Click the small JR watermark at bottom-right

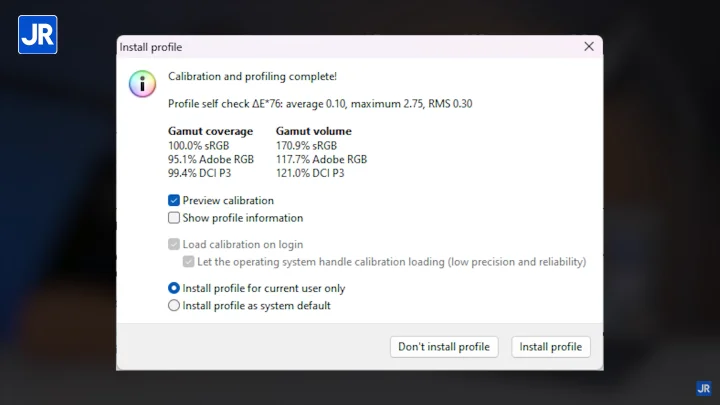point(703,389)
